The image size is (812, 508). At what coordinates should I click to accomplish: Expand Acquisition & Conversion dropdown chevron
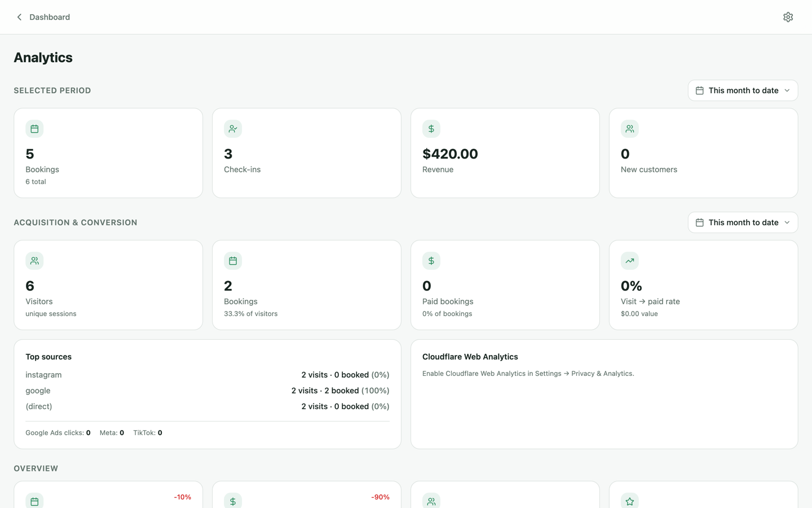(787, 222)
